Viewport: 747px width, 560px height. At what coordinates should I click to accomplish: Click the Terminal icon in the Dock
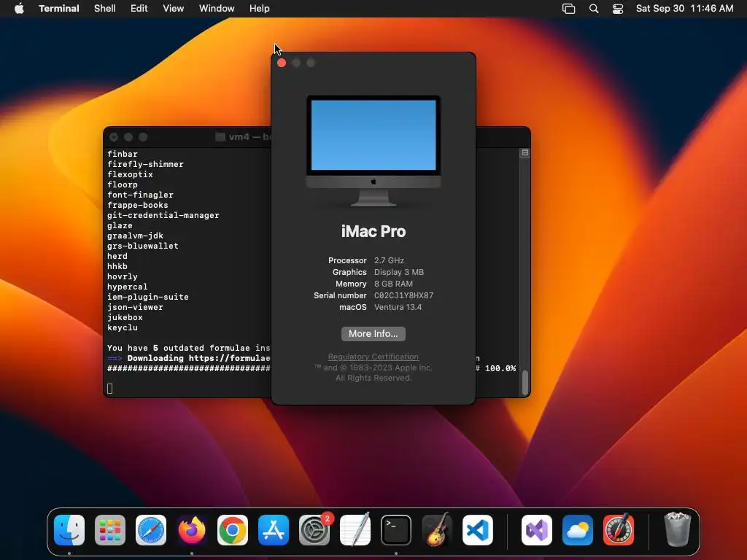pyautogui.click(x=396, y=530)
